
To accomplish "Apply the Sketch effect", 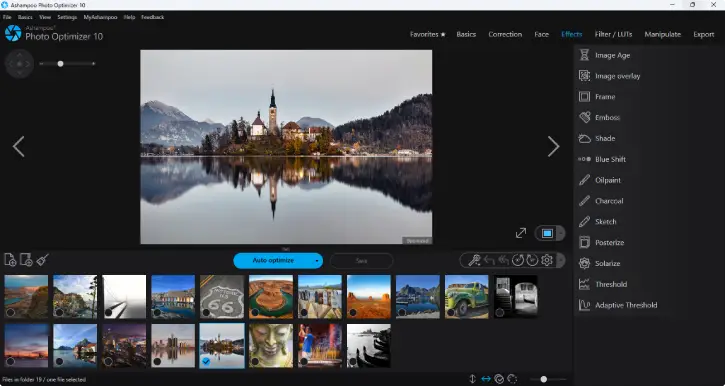I will click(597, 221).
